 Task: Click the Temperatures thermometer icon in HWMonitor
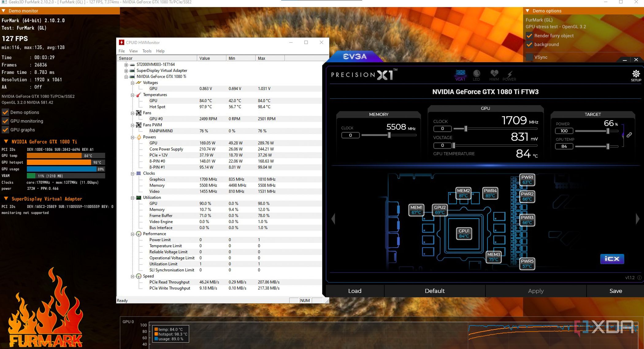[139, 95]
